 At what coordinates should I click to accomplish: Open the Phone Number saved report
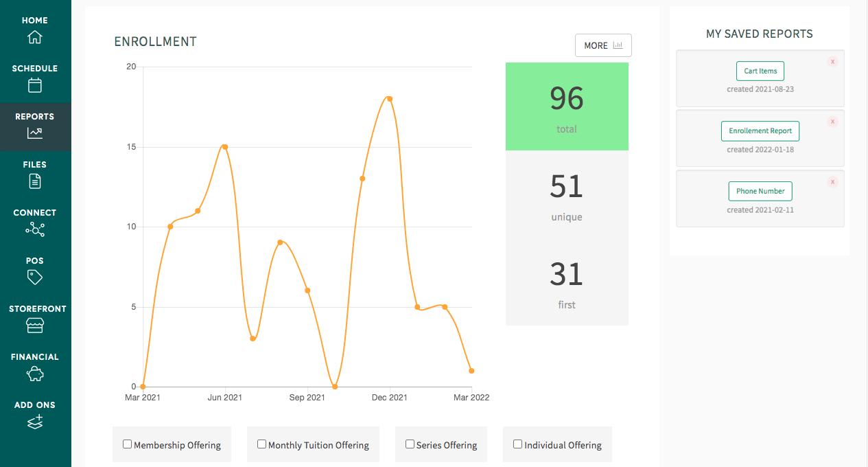coord(760,191)
